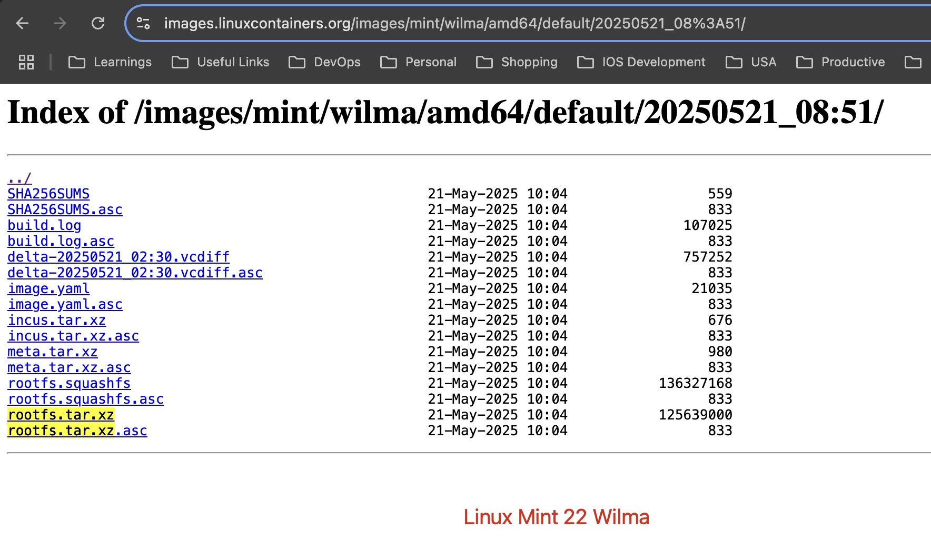Click the size value 125639000
The width and height of the screenshot is (931, 560).
click(695, 415)
